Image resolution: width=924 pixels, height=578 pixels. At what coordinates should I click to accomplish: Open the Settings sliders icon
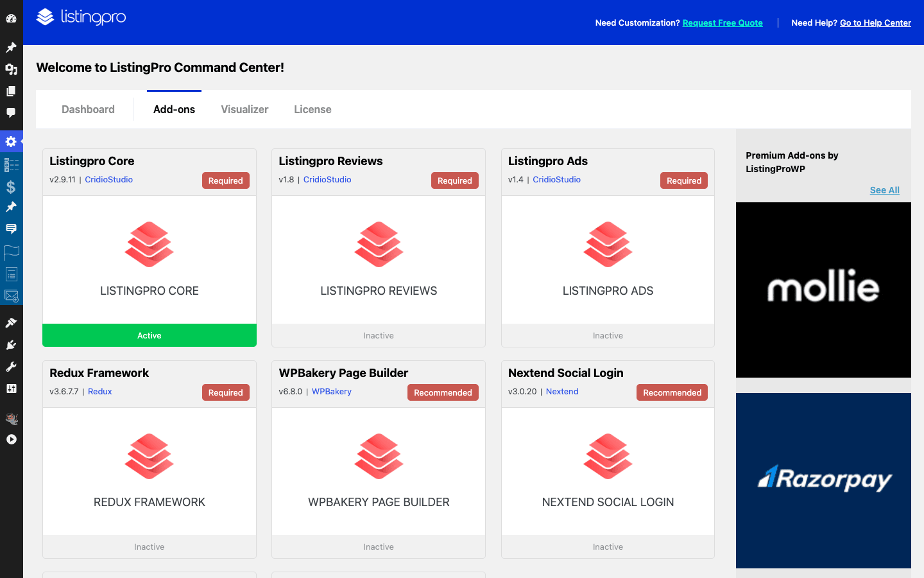(11, 389)
